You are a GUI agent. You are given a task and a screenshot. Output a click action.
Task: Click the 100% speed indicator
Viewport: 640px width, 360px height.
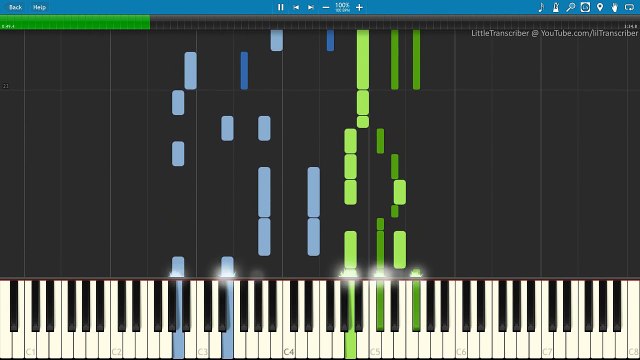coord(342,7)
